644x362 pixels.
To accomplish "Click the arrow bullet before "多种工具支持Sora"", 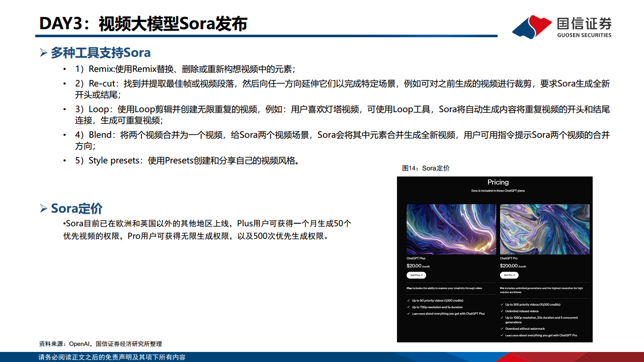I will tap(44, 53).
